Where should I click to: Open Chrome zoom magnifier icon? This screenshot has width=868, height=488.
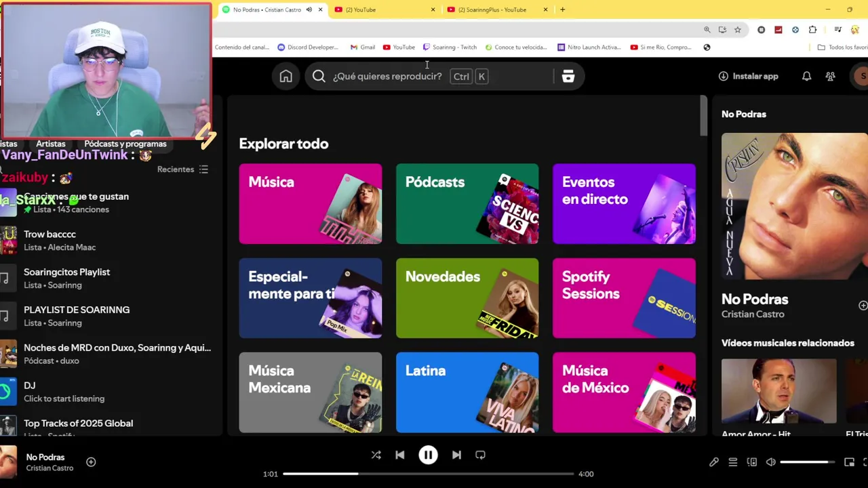tap(707, 30)
